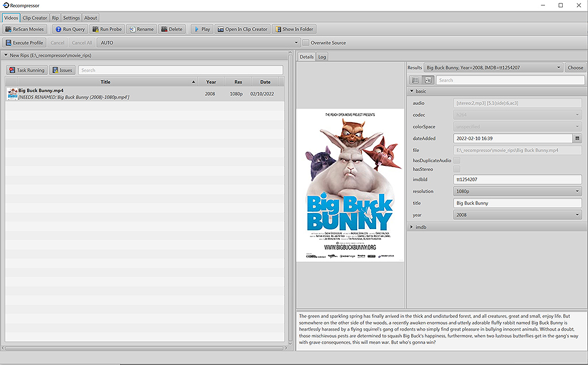Open the colorSpace dropdown
Image resolution: width=588 pixels, height=365 pixels.
coord(517,127)
